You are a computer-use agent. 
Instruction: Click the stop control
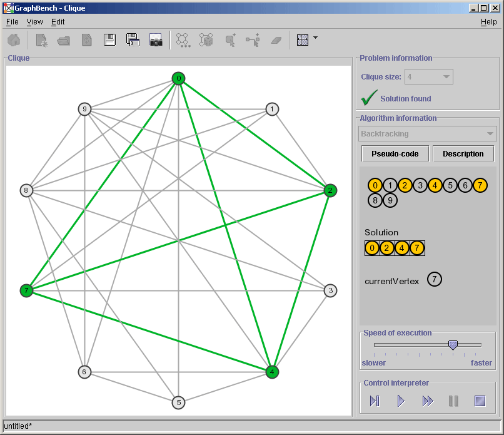coord(480,401)
